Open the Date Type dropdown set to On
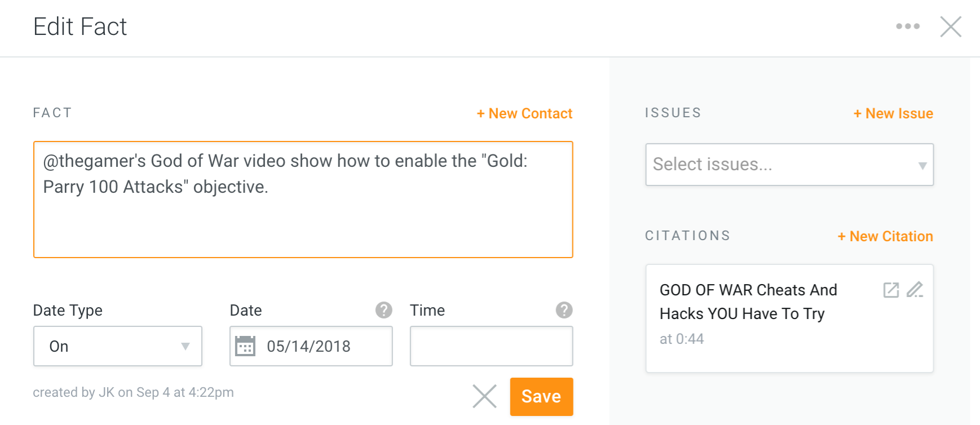The height and width of the screenshot is (425, 980). pos(118,346)
